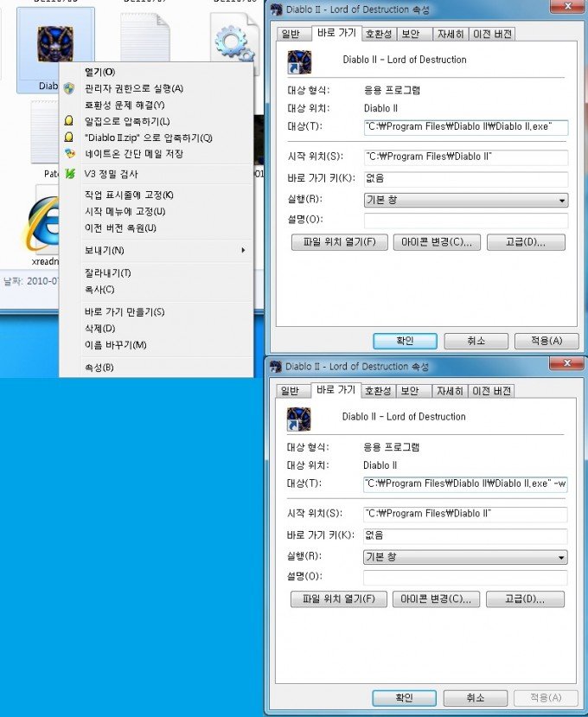Open 실행(R) 기본 창 dropdown in upper dialog

[x=466, y=201]
